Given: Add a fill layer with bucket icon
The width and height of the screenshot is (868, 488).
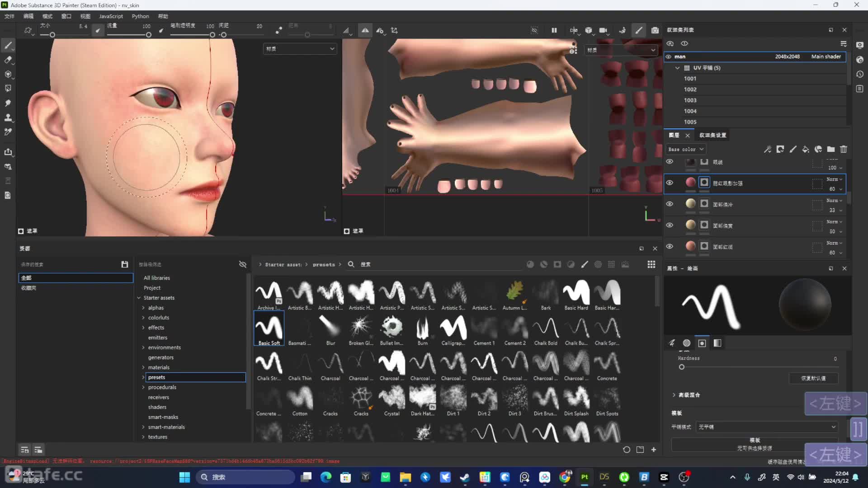Looking at the screenshot, I should (806, 149).
